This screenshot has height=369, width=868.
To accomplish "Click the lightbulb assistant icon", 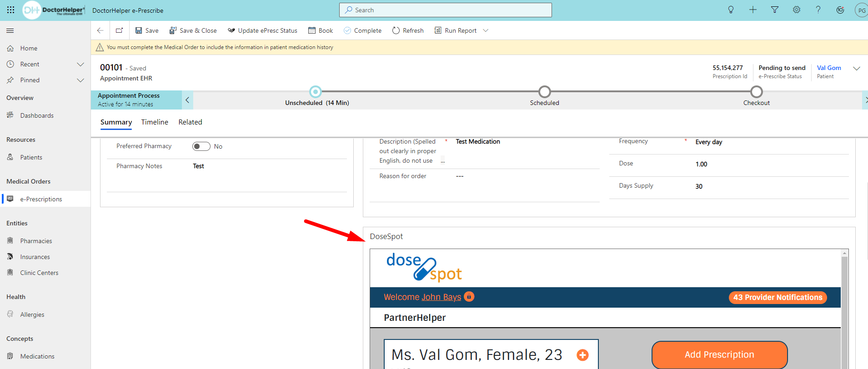I will point(731,10).
